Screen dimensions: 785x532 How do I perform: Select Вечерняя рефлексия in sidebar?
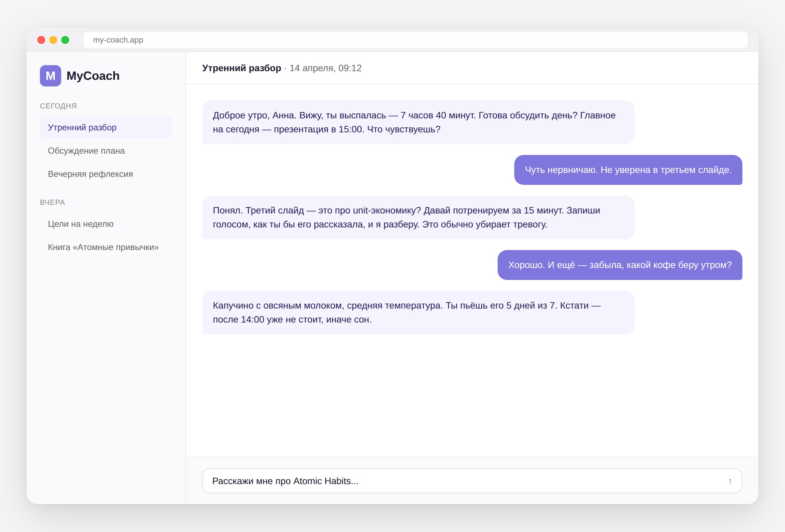(x=106, y=174)
